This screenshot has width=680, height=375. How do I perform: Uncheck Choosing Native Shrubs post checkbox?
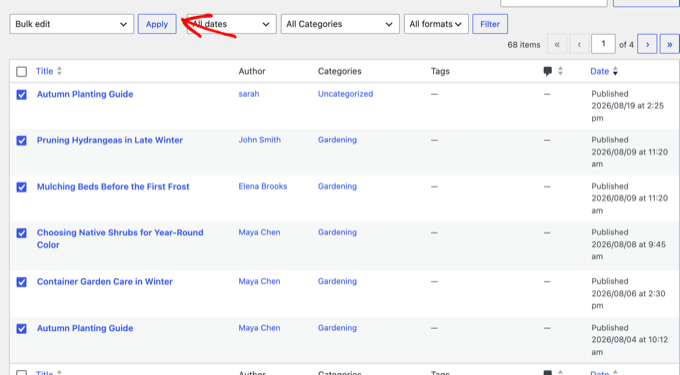point(21,233)
